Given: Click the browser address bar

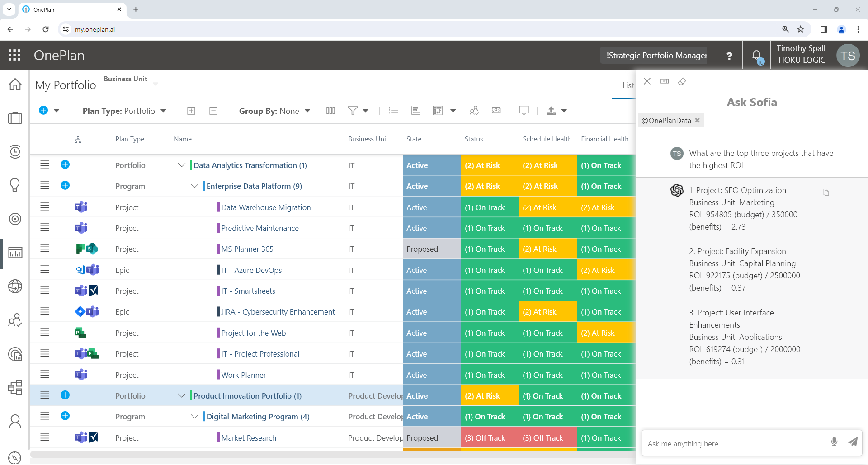Looking at the screenshot, I should click(420, 29).
